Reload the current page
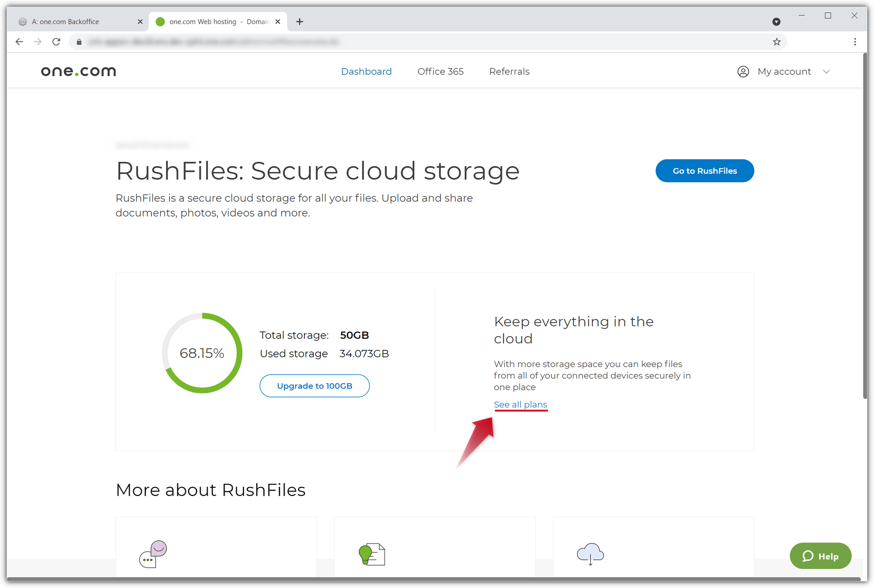874x588 pixels. point(56,42)
